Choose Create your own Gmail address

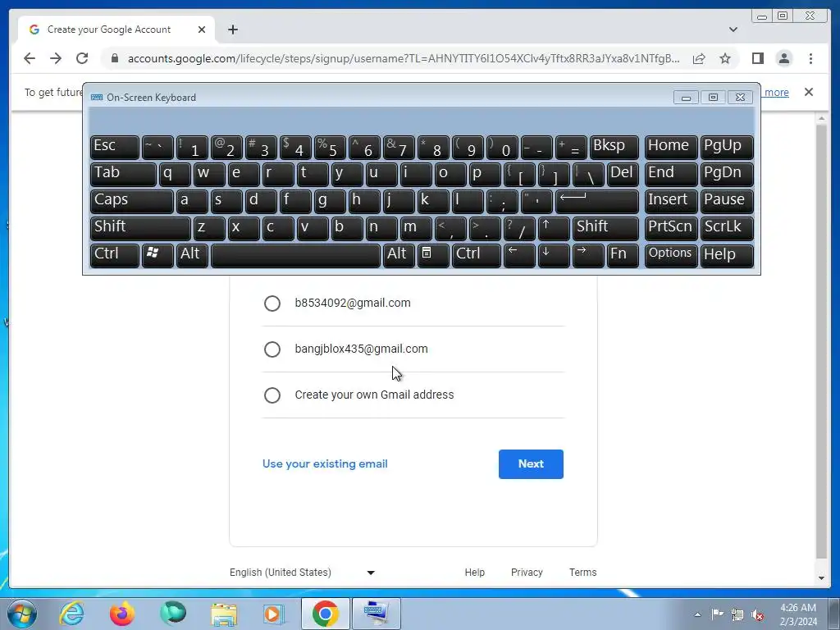[272, 395]
